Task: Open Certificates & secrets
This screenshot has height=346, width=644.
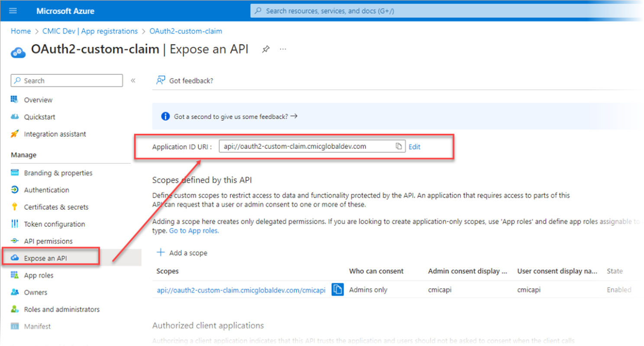Action: tap(56, 207)
